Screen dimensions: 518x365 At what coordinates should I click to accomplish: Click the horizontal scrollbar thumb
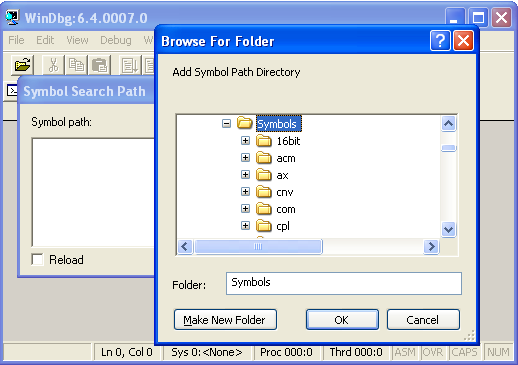(258, 247)
